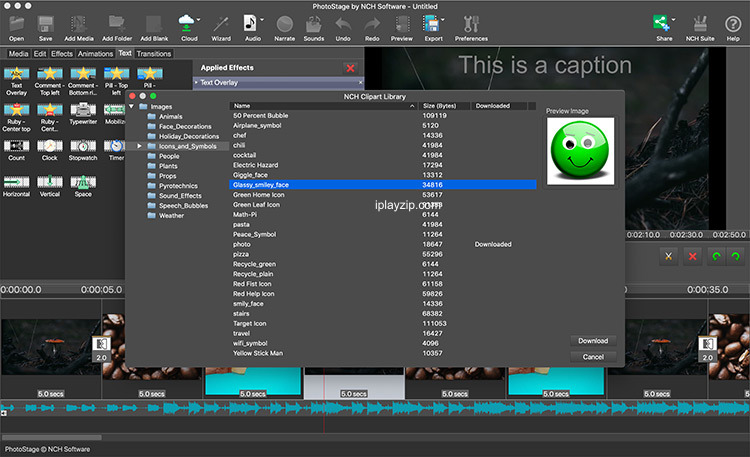Click the yellow scissors split button
This screenshot has height=457, width=750.
click(x=668, y=256)
